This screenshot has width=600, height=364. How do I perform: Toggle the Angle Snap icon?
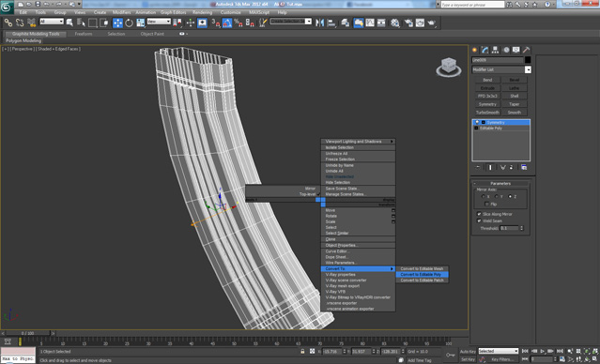[x=227, y=23]
